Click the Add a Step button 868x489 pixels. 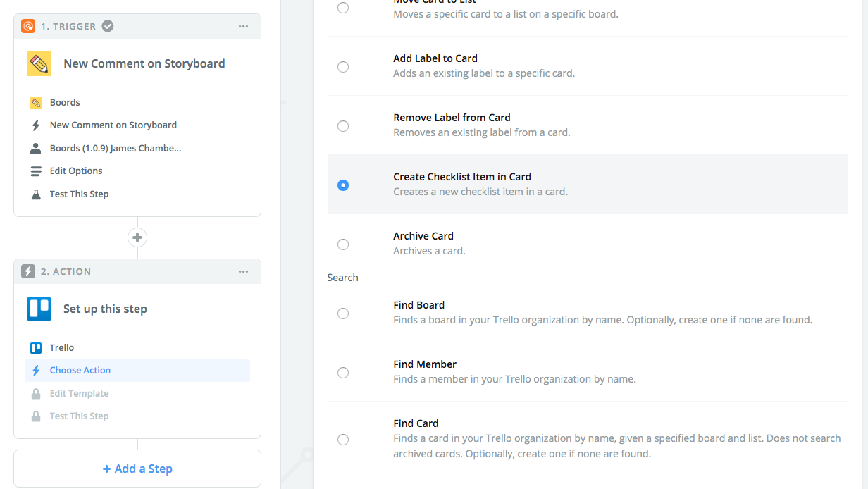[x=137, y=469]
